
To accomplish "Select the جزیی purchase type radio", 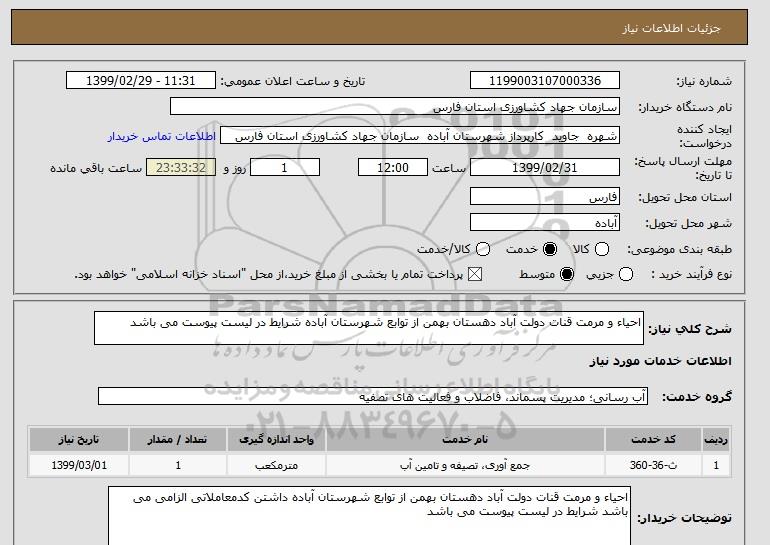I will click(x=626, y=274).
